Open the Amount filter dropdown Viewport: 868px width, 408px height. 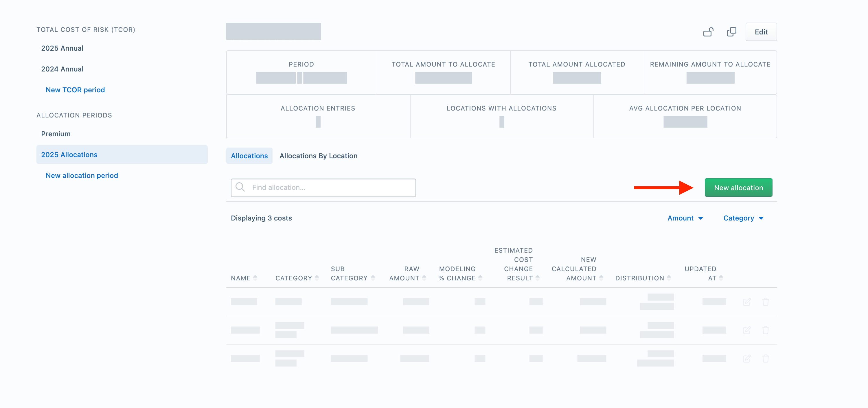[685, 218]
